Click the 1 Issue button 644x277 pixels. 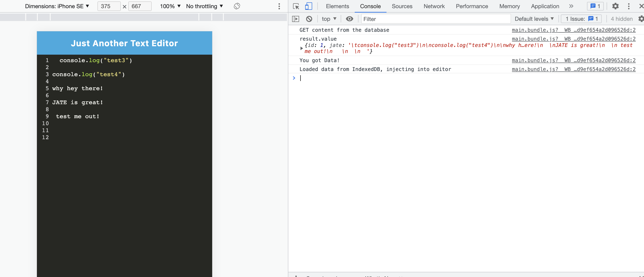click(x=581, y=19)
